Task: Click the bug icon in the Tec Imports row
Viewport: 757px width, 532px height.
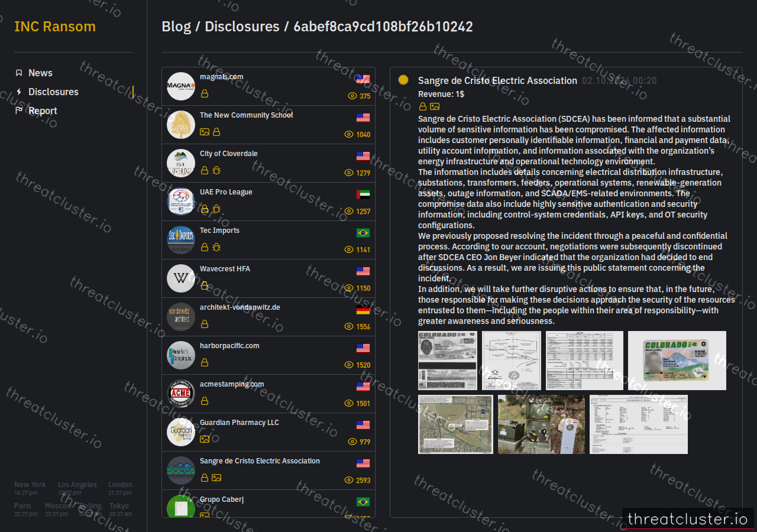Action: [216, 247]
